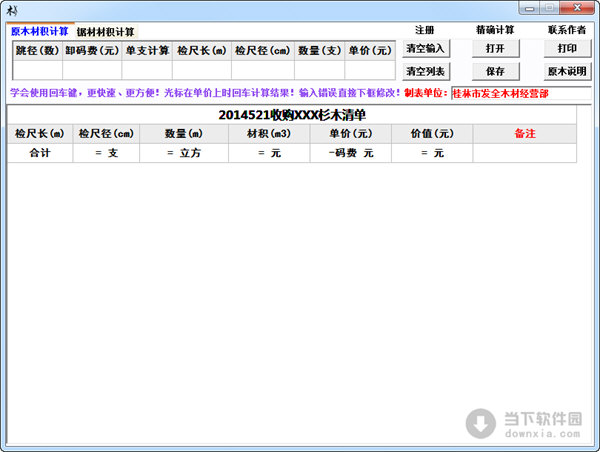The width and height of the screenshot is (600, 452).
Task: Click the 检尺长(m) column header in the list
Action: point(40,134)
